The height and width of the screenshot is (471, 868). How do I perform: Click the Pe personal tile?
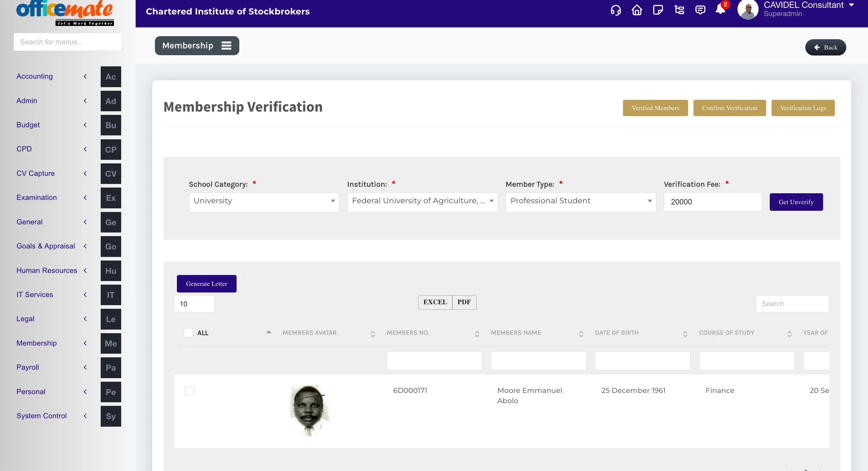pos(111,392)
